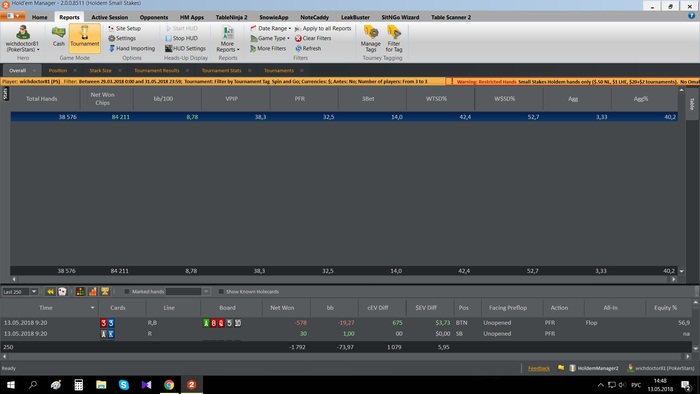Clear Filters using the red X icon
Viewport: 700px width, 394px height.
tap(298, 38)
